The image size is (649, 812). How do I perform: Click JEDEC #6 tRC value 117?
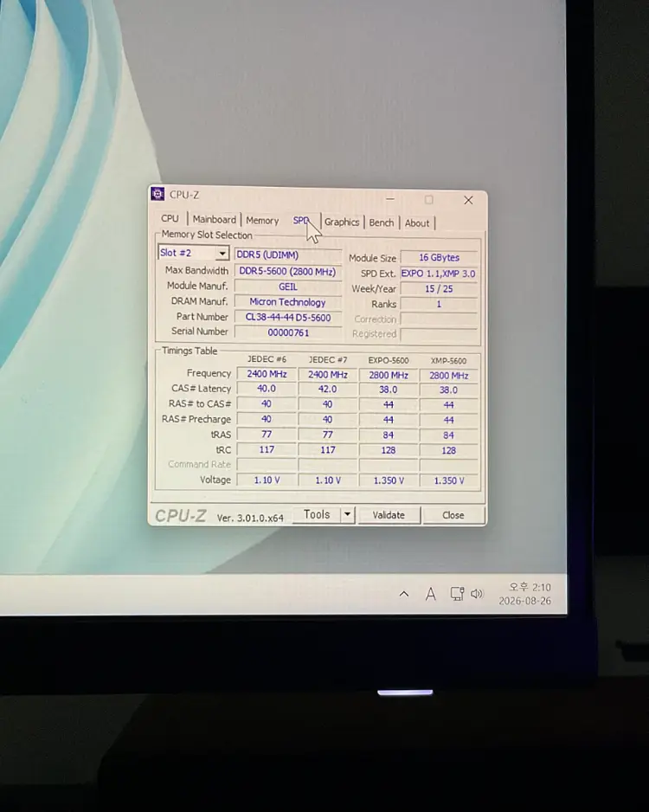point(267,449)
